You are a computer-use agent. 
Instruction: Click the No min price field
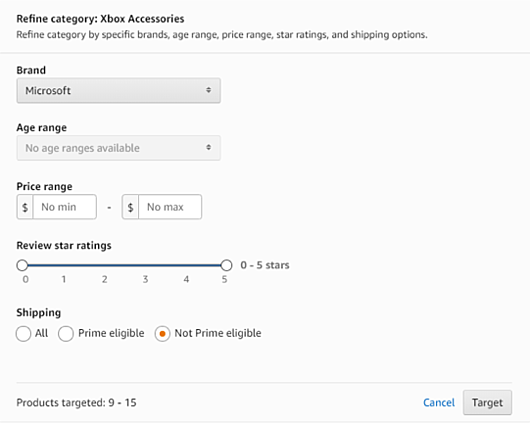coord(65,207)
